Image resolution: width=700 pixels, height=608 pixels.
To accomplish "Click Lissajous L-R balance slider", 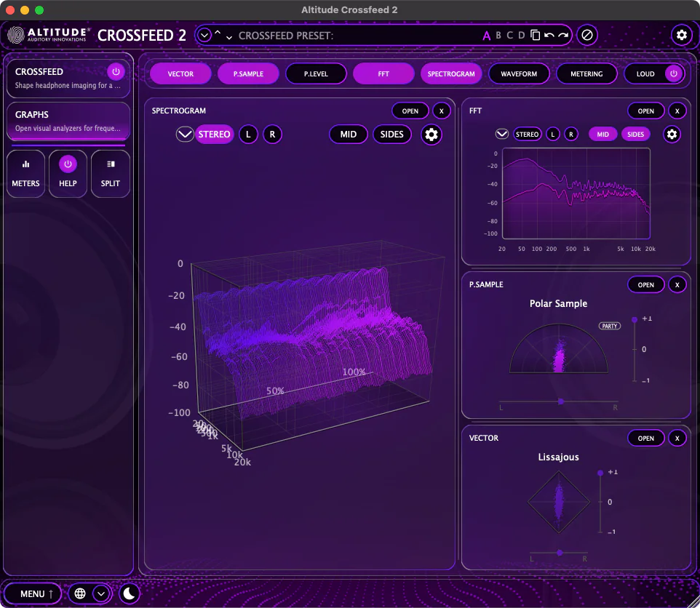I will coord(559,553).
